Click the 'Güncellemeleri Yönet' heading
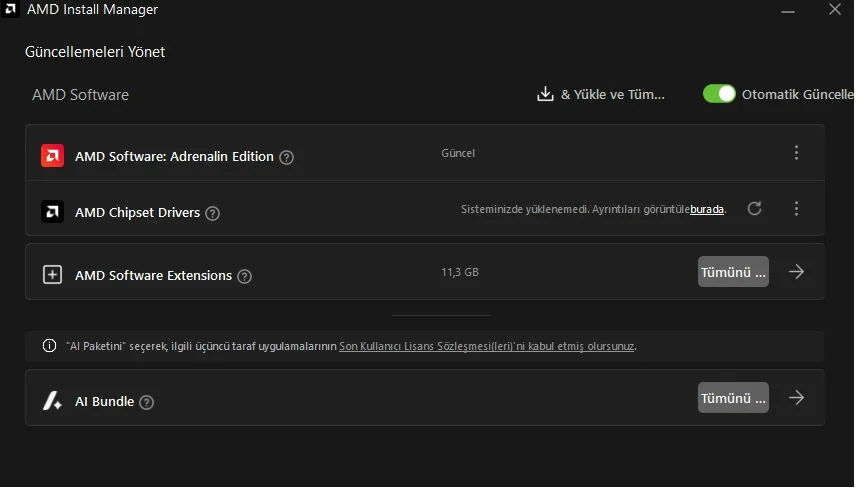This screenshot has height=491, width=859. (95, 52)
